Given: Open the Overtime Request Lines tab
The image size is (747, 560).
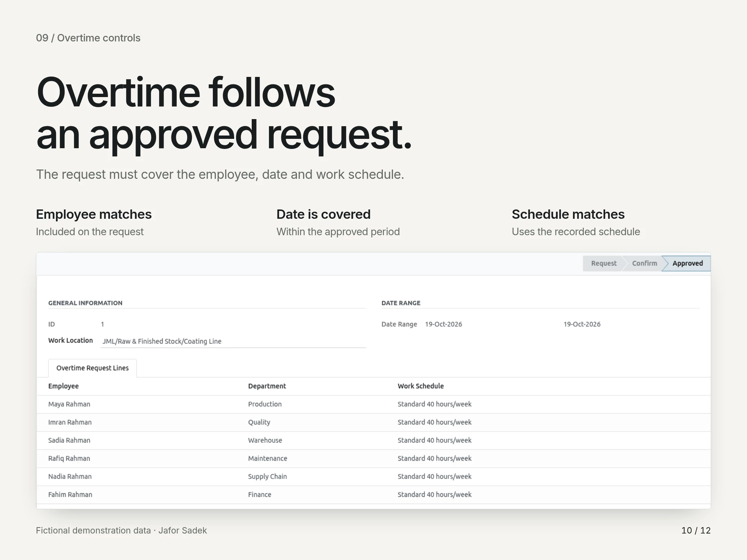Looking at the screenshot, I should point(92,368).
